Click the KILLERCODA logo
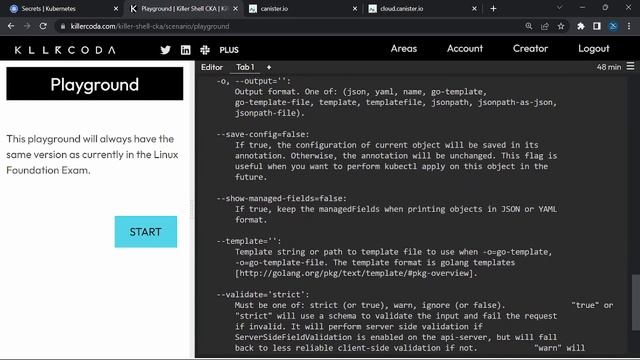 [x=65, y=50]
